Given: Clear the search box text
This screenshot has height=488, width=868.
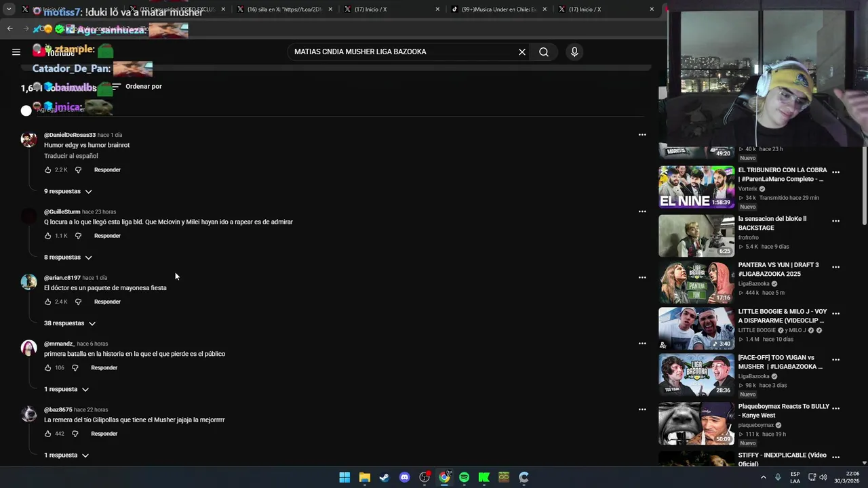Looking at the screenshot, I should pyautogui.click(x=522, y=52).
